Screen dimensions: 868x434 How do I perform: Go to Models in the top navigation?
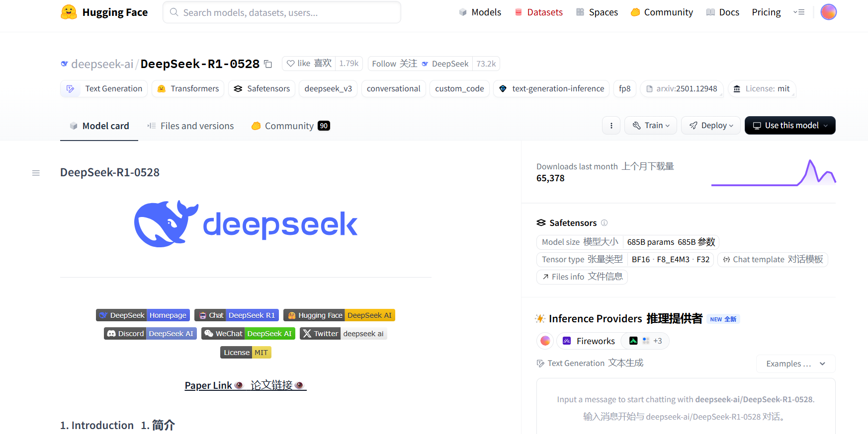pos(480,12)
